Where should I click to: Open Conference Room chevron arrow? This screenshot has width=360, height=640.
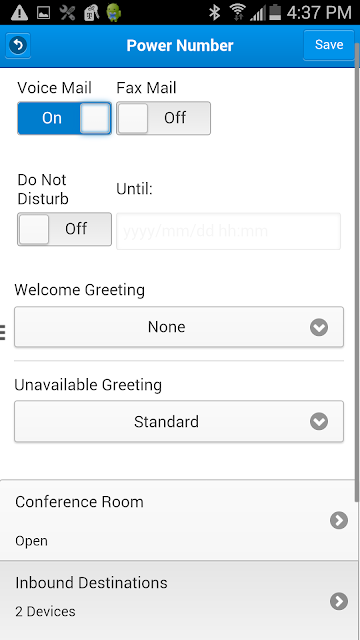pyautogui.click(x=339, y=520)
